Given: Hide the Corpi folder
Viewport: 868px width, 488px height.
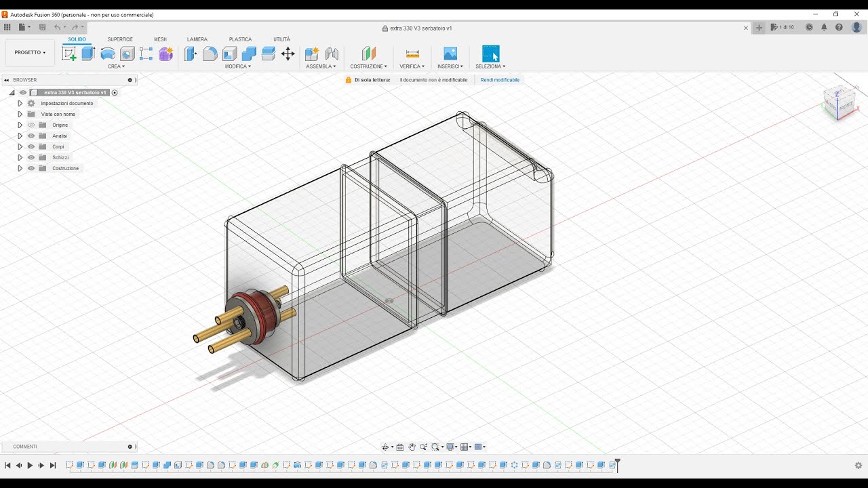Looking at the screenshot, I should [x=31, y=146].
